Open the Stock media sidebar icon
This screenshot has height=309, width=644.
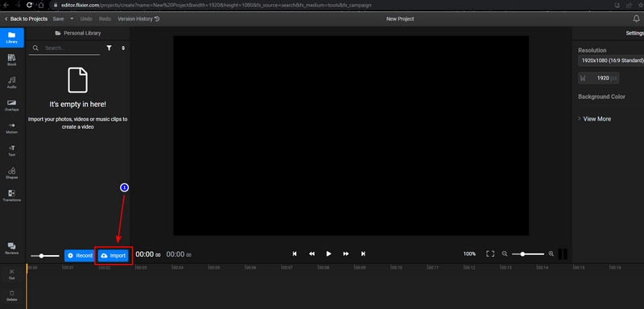pos(11,60)
